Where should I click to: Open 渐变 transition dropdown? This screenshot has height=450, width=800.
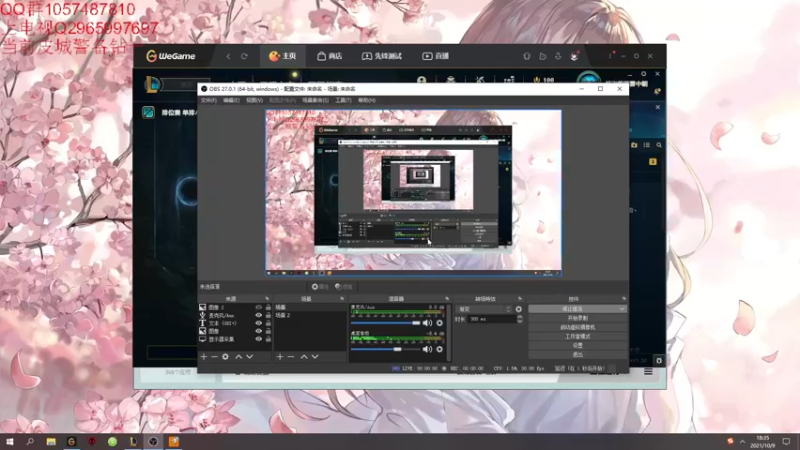tap(483, 309)
